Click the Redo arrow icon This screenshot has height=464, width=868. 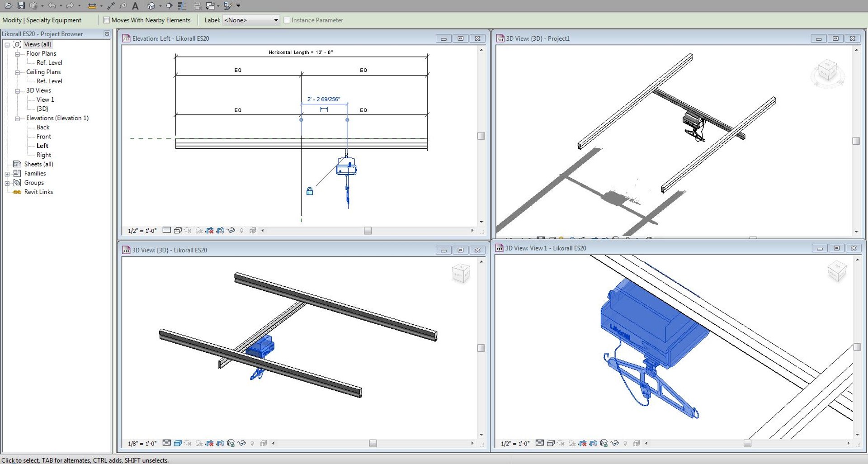tap(70, 5)
